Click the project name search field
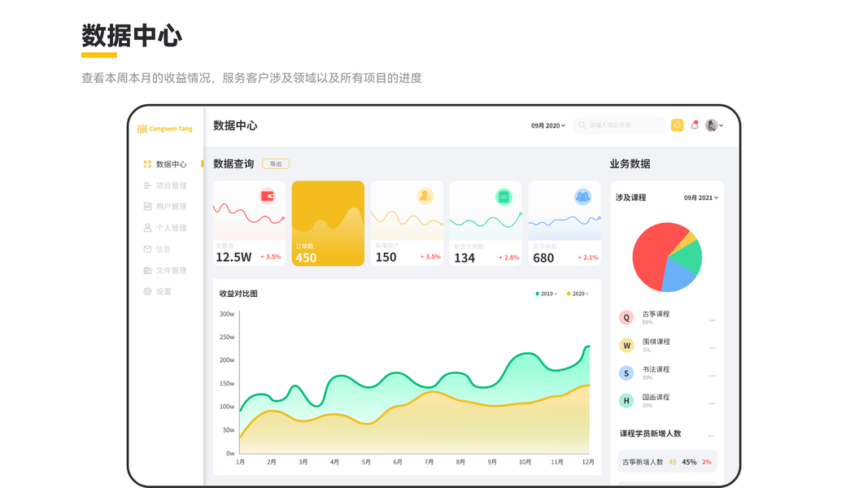The image size is (868, 488). 619,125
